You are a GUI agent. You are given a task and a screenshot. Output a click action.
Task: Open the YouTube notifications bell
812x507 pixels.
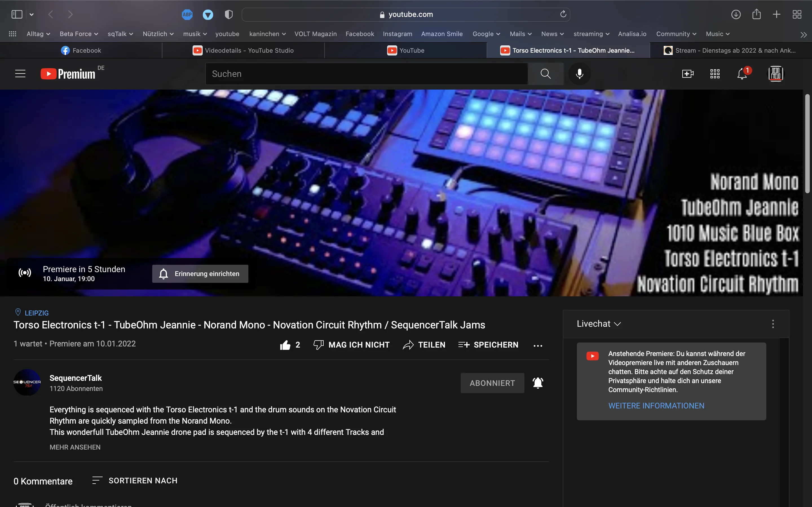pyautogui.click(x=742, y=74)
